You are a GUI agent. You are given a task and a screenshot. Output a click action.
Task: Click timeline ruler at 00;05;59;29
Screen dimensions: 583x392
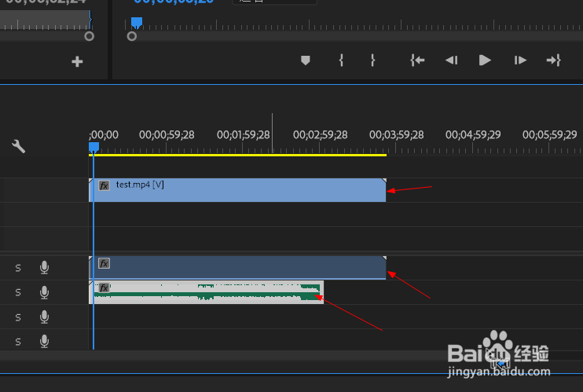(x=549, y=134)
